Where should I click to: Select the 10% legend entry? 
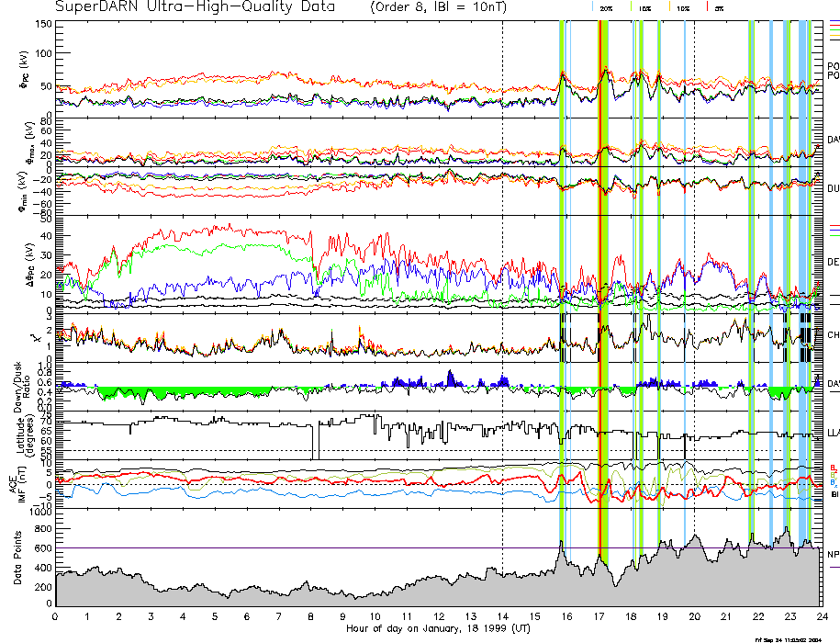[x=683, y=7]
